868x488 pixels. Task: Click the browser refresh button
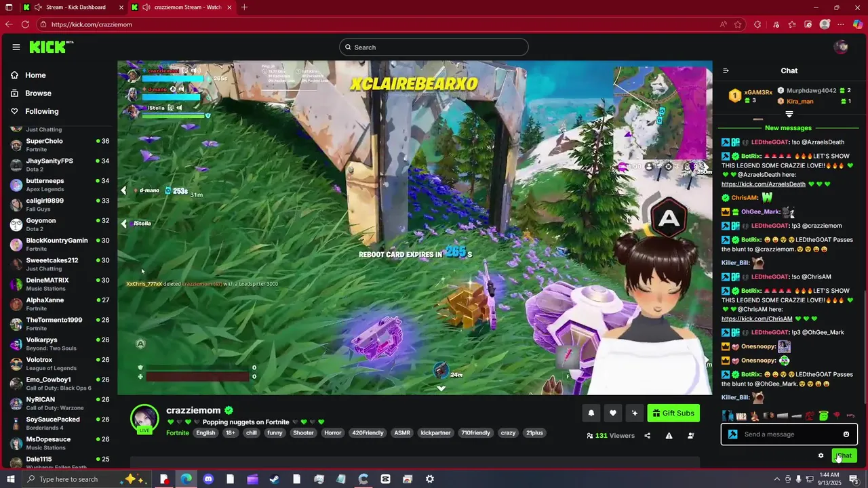coord(25,24)
